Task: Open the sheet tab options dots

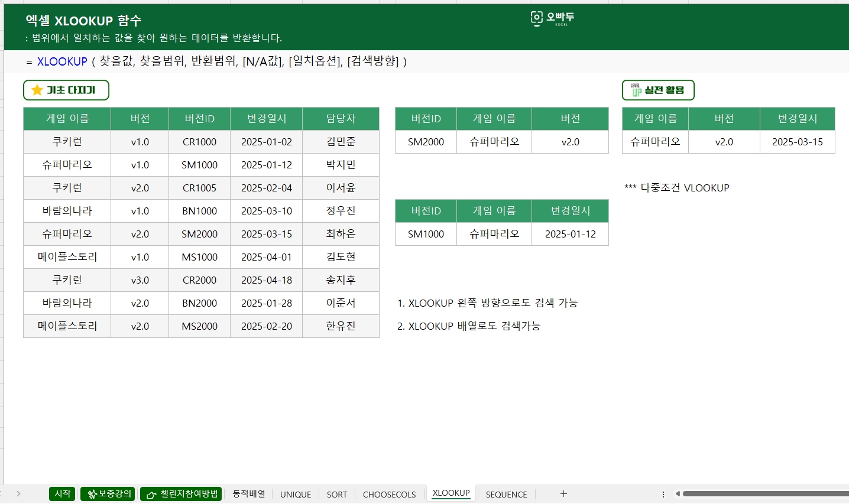Action: (663, 494)
